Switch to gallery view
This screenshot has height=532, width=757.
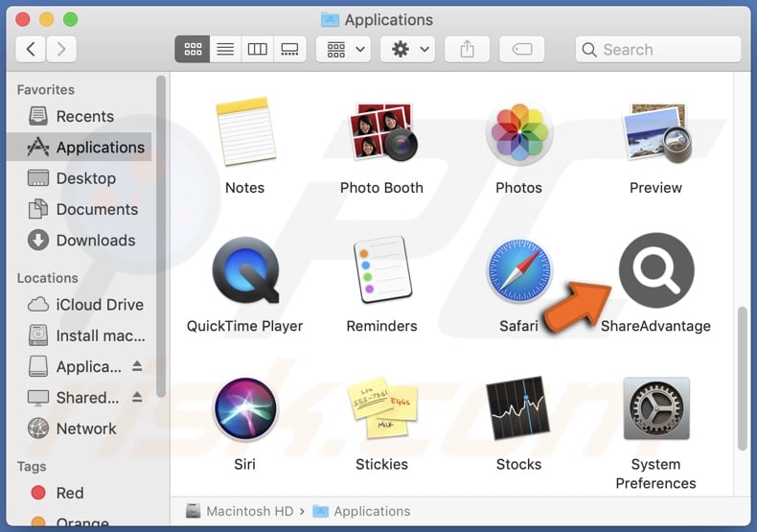pyautogui.click(x=289, y=49)
